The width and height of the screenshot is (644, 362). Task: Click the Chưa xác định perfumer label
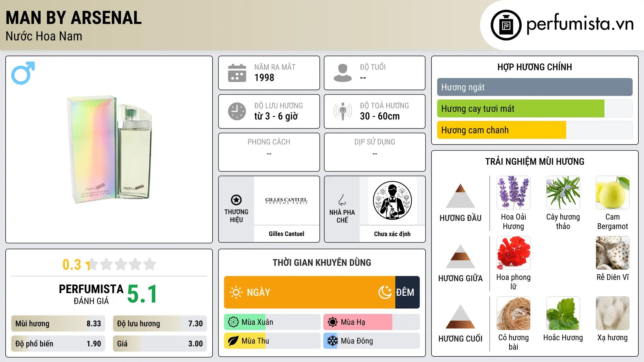(x=392, y=234)
